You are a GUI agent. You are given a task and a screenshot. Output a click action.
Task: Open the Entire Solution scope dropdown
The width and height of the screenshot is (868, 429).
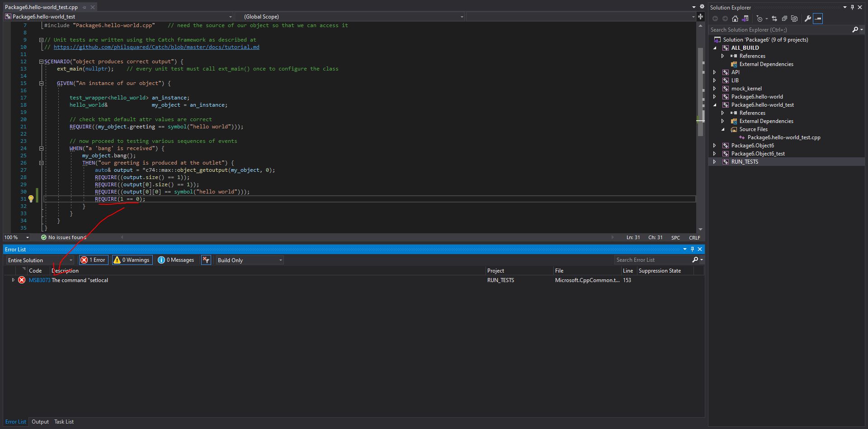click(x=40, y=260)
